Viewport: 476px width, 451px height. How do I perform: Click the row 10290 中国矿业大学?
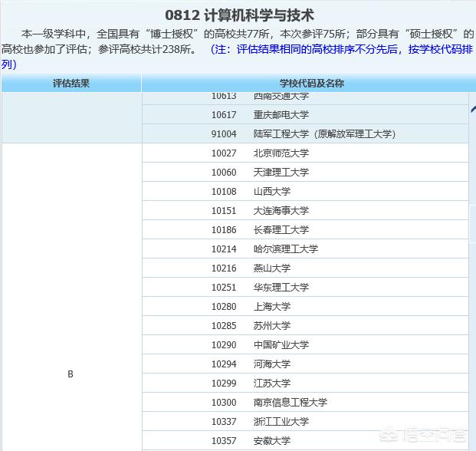(305, 344)
